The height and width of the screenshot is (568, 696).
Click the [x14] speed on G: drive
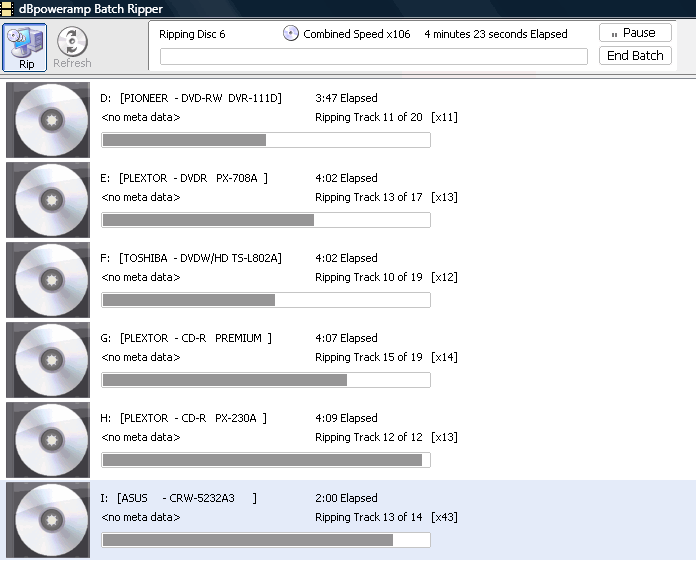[x=444, y=357]
